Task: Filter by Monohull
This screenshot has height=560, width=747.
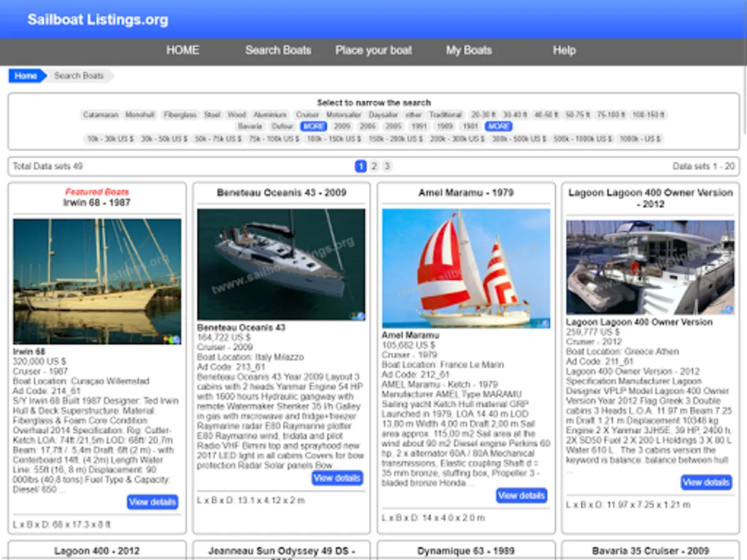Action: coord(140,115)
